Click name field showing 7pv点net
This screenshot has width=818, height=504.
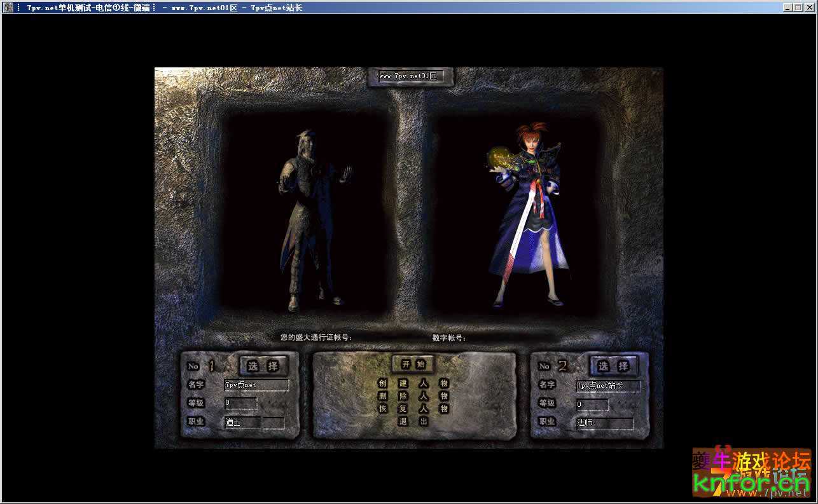point(256,385)
